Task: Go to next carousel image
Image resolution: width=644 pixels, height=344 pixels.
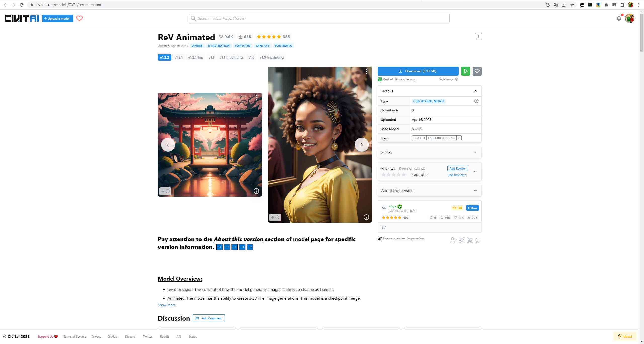Action: [362, 145]
